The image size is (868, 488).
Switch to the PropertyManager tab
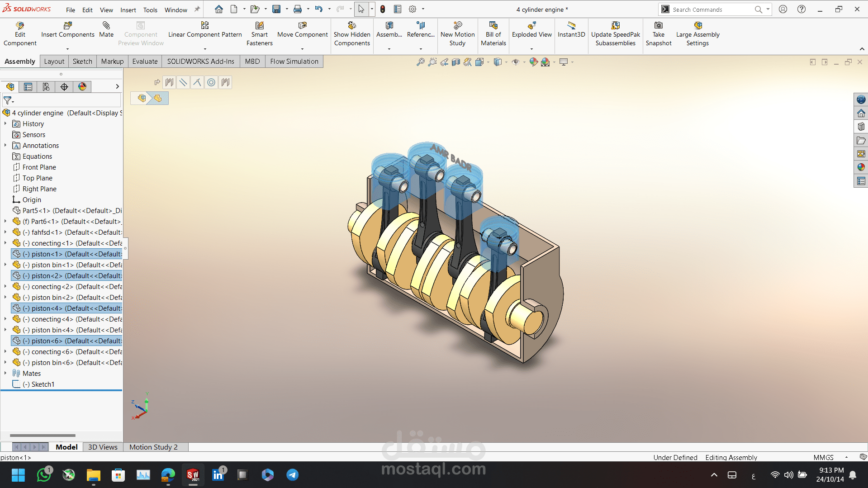click(28, 87)
